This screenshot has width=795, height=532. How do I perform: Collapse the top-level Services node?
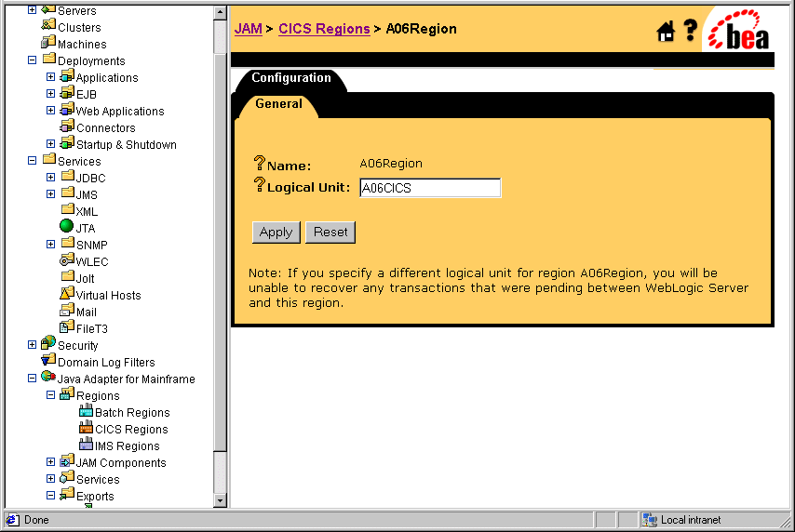click(x=32, y=160)
